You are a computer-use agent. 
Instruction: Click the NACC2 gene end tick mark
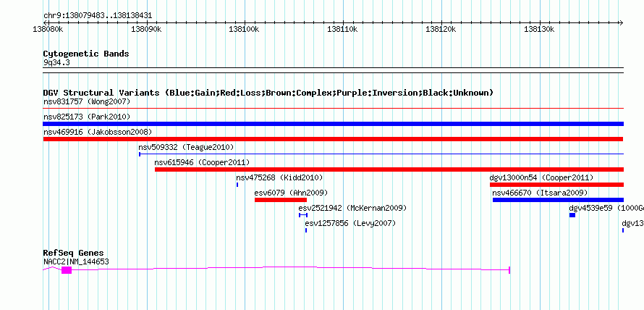pos(509,269)
